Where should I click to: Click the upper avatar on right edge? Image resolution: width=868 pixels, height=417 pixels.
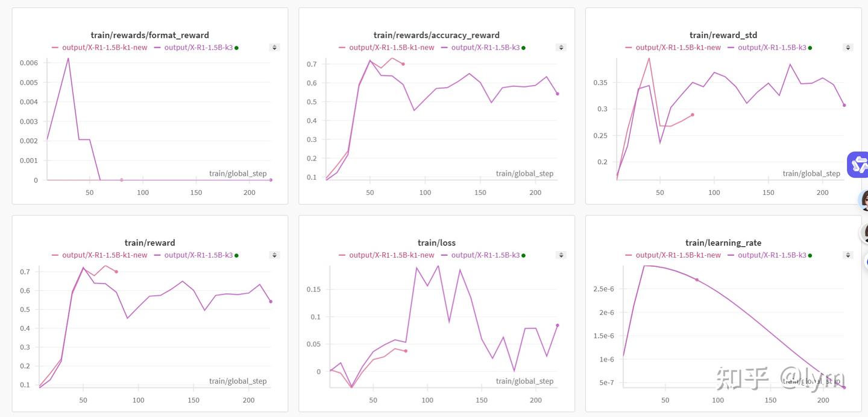click(864, 200)
